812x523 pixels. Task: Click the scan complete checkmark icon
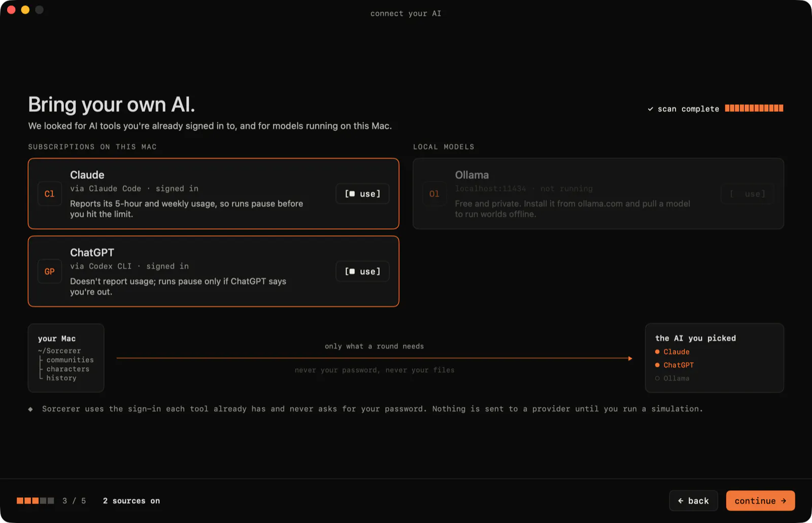pos(650,109)
